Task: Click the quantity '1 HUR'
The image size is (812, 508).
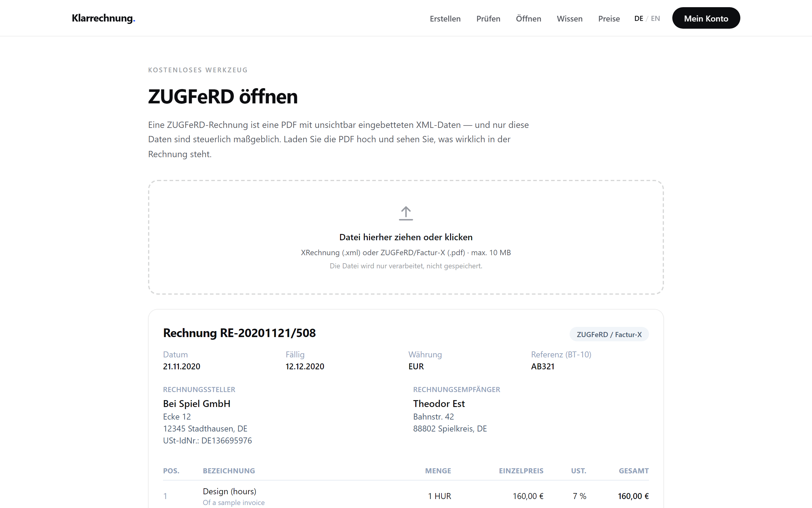Action: [x=439, y=496]
